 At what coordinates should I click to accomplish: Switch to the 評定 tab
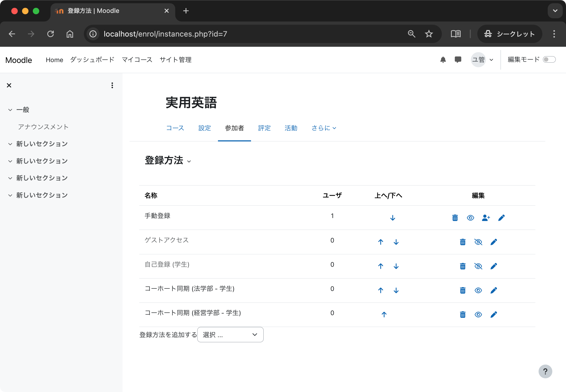coord(264,128)
